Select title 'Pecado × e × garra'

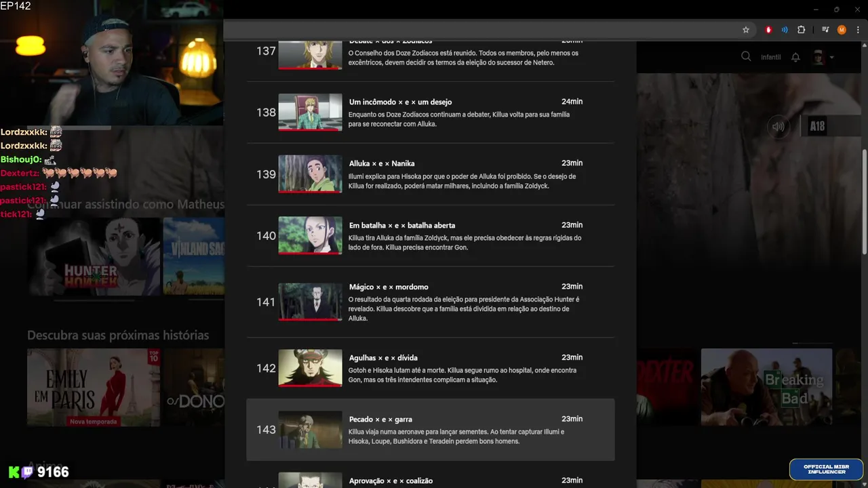tap(380, 419)
